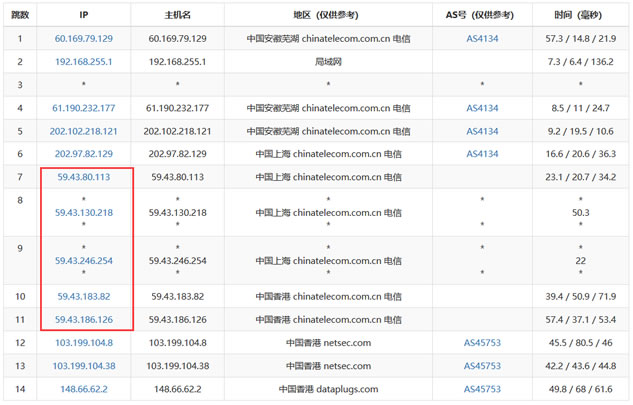Click IP link 59.43.130.218
The width and height of the screenshot is (633, 405).
click(x=83, y=212)
